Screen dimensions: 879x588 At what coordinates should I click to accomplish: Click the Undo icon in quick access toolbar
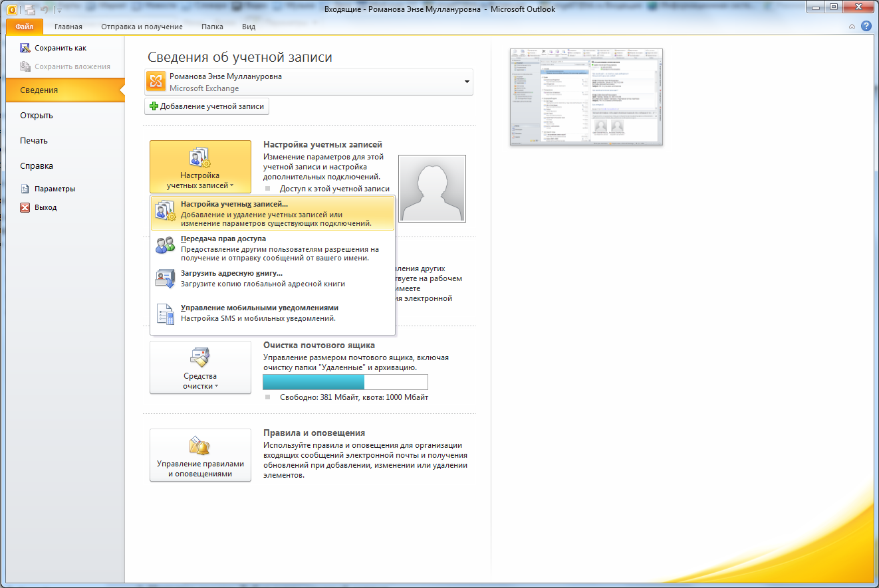coord(45,10)
